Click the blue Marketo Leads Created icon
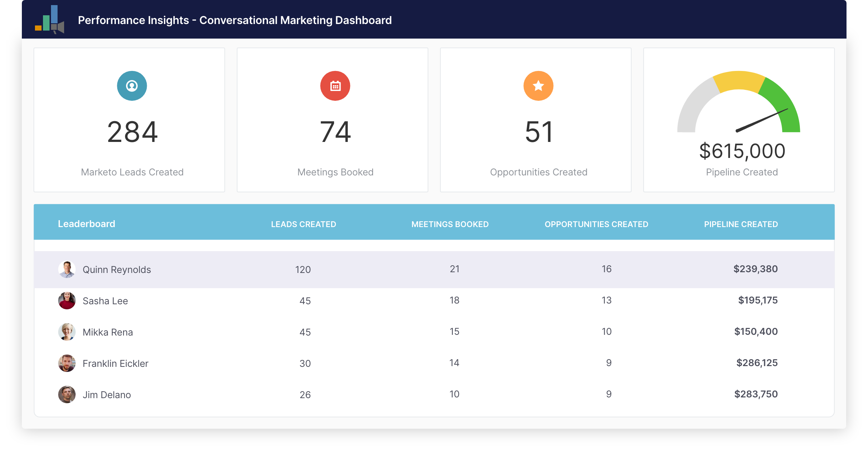The image size is (868, 452). [x=132, y=86]
